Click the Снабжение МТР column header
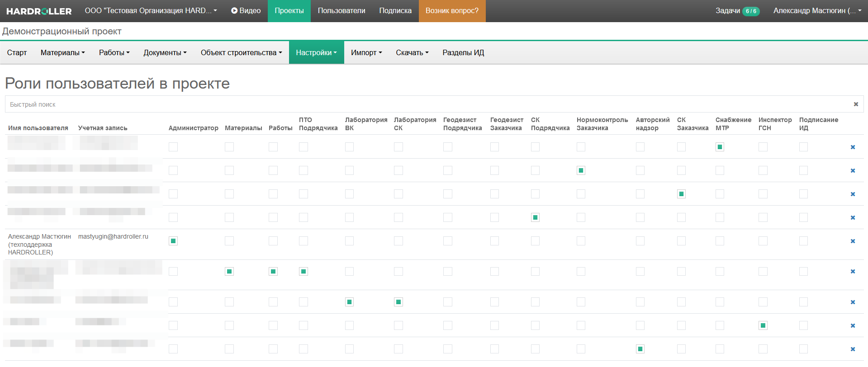868x367 pixels. coord(733,124)
